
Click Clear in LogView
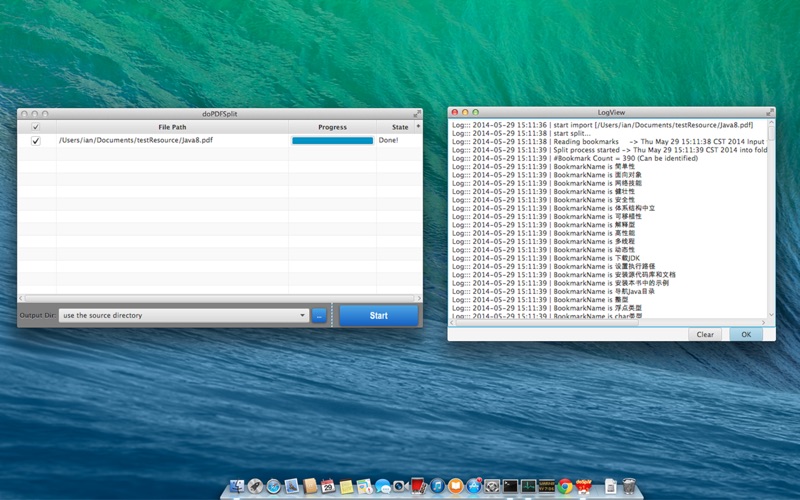[x=705, y=334]
